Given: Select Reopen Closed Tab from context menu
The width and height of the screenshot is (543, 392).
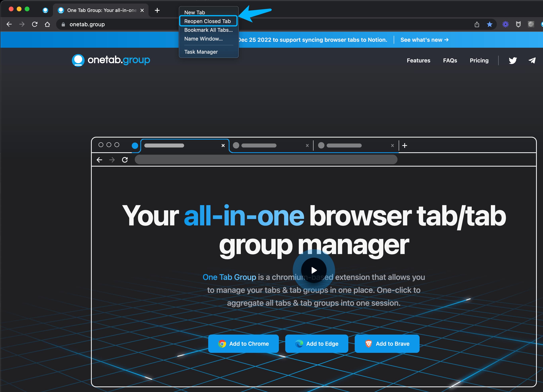Looking at the screenshot, I should coord(208,21).
